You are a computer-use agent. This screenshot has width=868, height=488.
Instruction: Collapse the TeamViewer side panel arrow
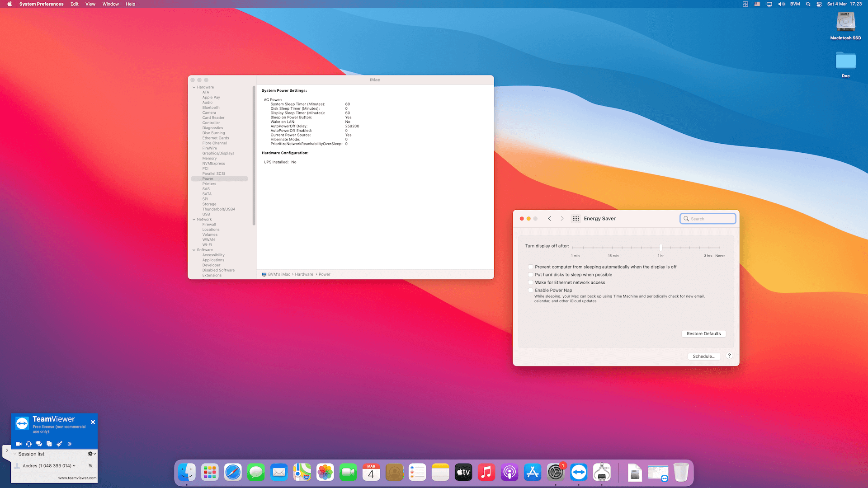click(x=7, y=450)
